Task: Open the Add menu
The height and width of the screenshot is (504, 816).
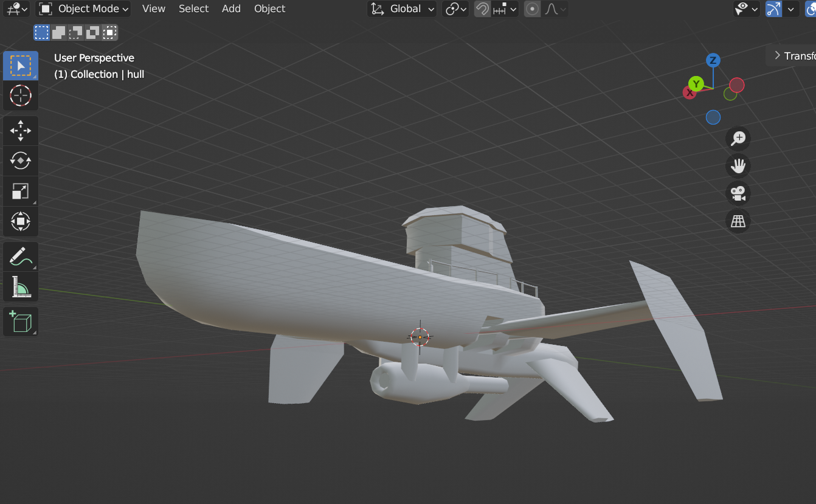Action: click(231, 9)
